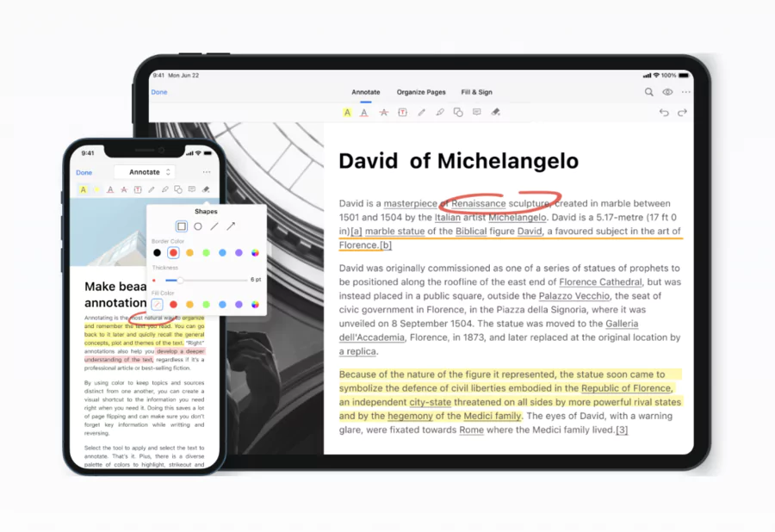Open the shapes tool on the toolbar

pyautogui.click(x=458, y=112)
